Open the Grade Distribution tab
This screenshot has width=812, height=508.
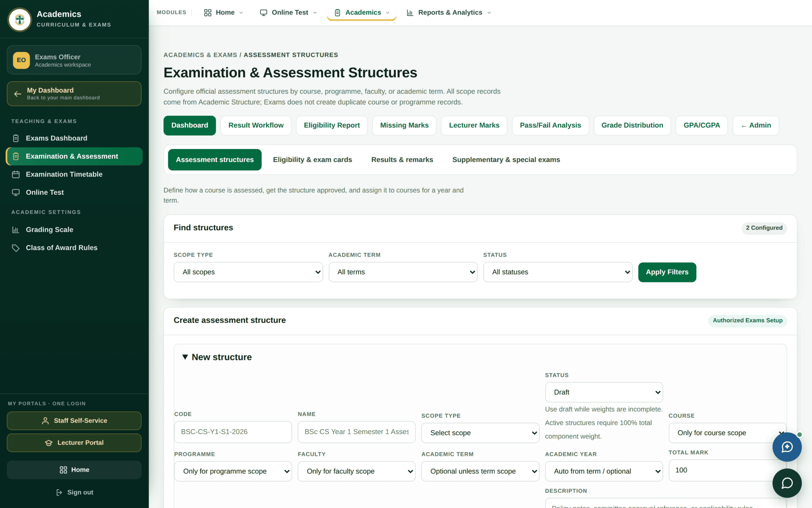coord(632,126)
